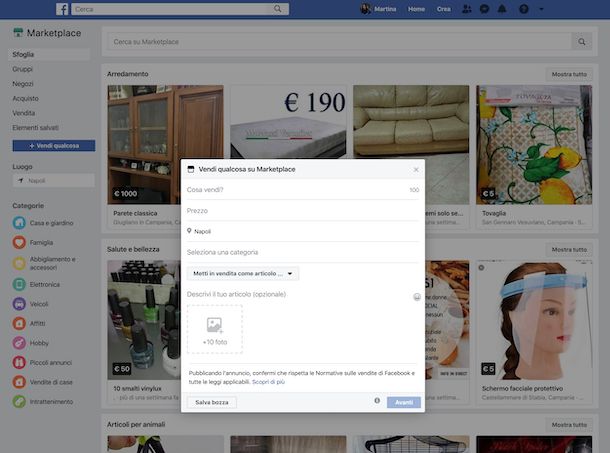
Task: Click Mostra tutto for Arredamento
Action: click(x=569, y=74)
